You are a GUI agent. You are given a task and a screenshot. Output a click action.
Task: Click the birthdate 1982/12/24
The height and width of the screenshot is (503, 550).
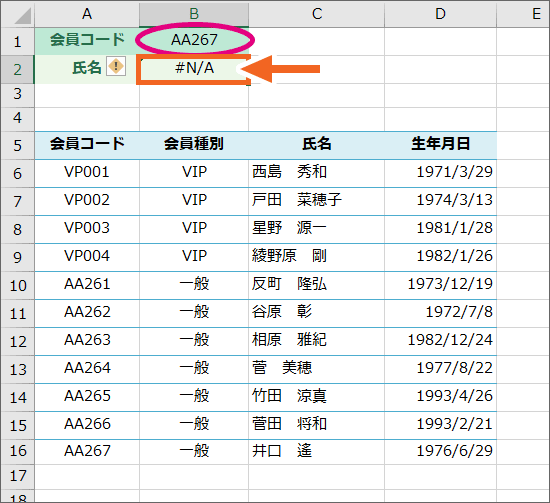(x=450, y=340)
